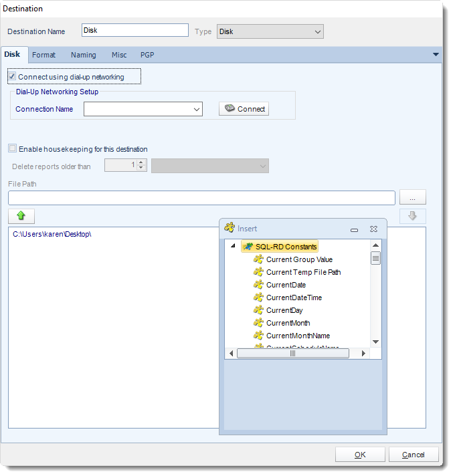Choose the CurrentDate constant

coord(286,285)
